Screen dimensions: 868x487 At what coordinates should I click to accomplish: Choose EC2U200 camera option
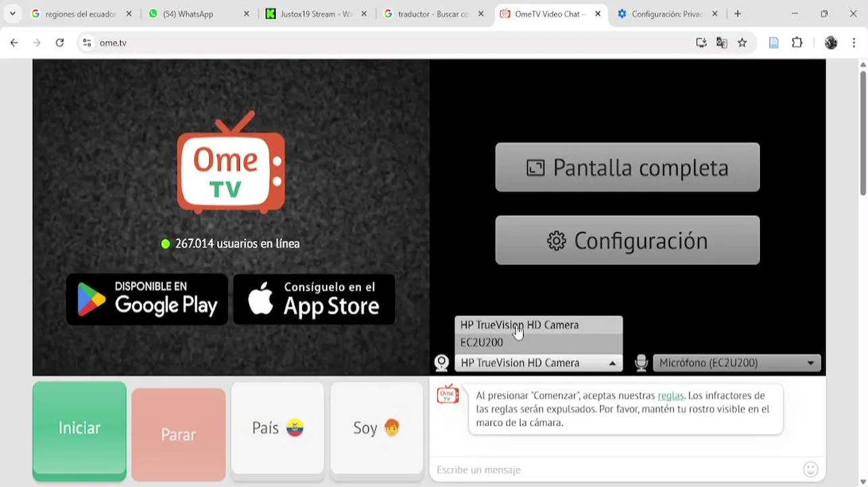pos(538,342)
